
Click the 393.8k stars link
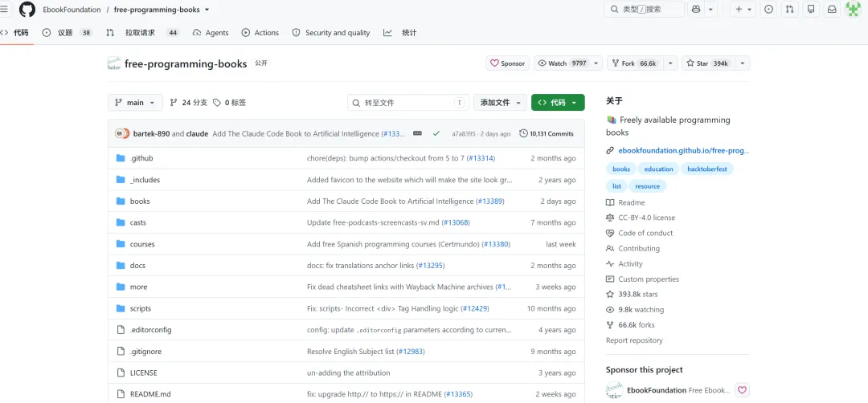(632, 295)
